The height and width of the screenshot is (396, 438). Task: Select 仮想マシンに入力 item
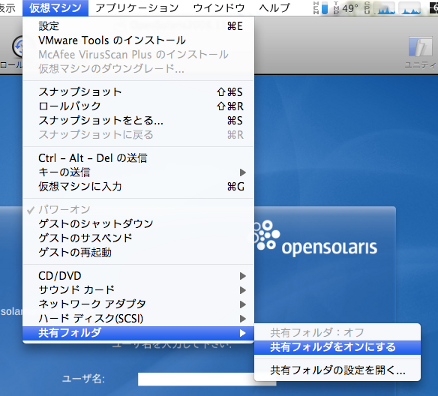138,186
